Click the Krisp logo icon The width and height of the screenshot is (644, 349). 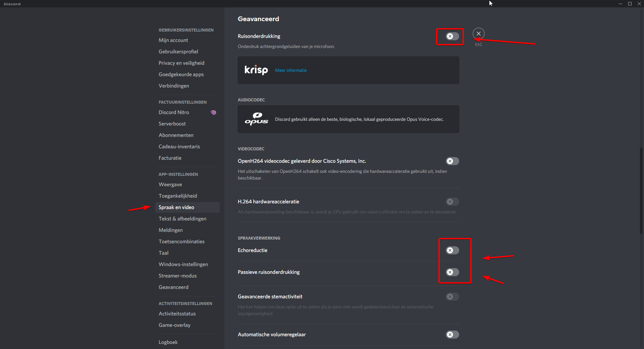tap(256, 70)
